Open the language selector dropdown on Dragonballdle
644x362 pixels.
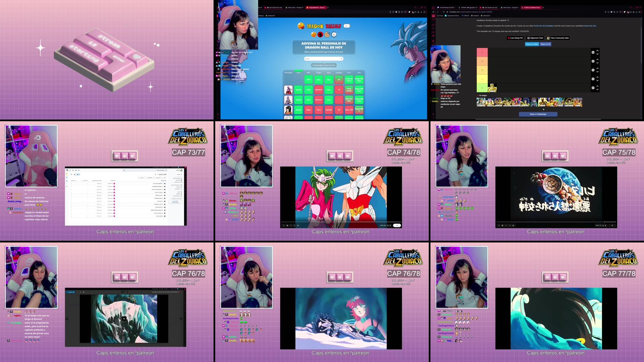[x=346, y=26]
